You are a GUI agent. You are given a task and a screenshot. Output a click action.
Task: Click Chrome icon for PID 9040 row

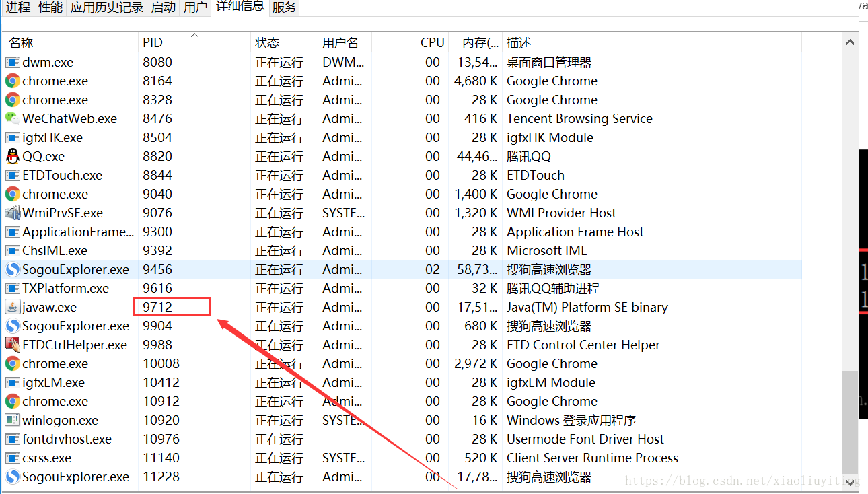pos(12,194)
